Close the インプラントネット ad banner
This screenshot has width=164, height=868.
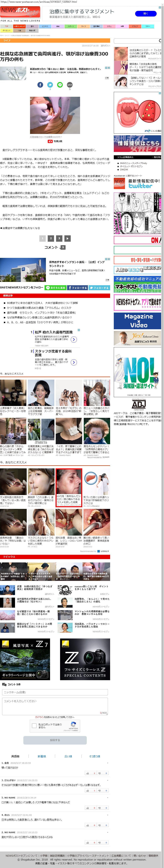[x=108, y=259]
